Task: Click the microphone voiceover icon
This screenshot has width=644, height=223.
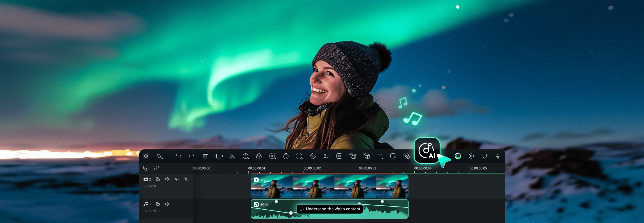Action: (x=498, y=156)
